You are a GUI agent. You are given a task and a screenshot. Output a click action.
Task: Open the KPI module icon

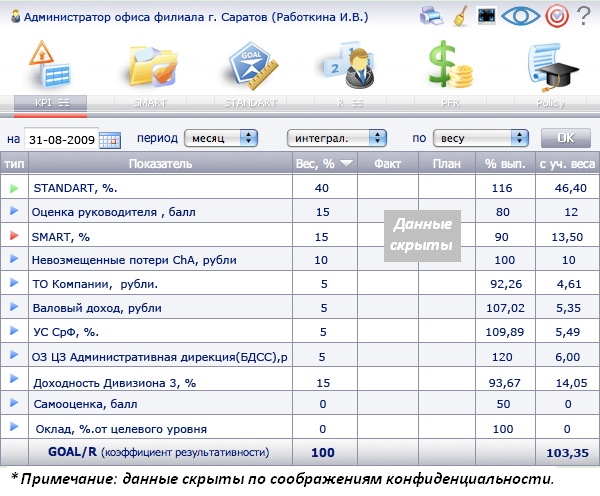(x=50, y=65)
